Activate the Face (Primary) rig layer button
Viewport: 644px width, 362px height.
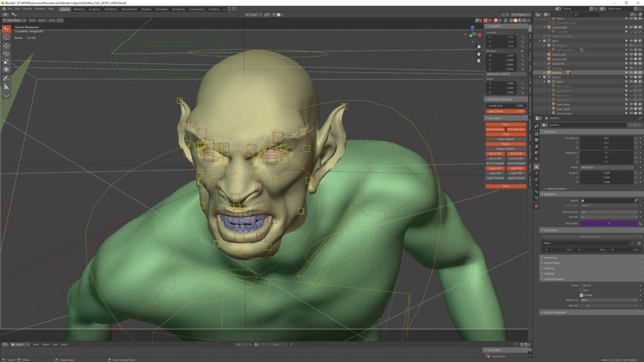point(494,129)
